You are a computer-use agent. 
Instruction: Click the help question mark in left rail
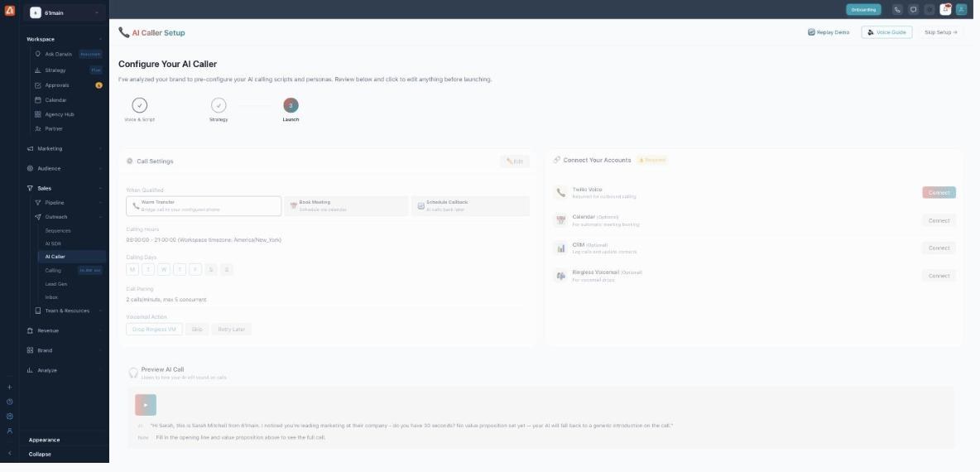(9, 402)
